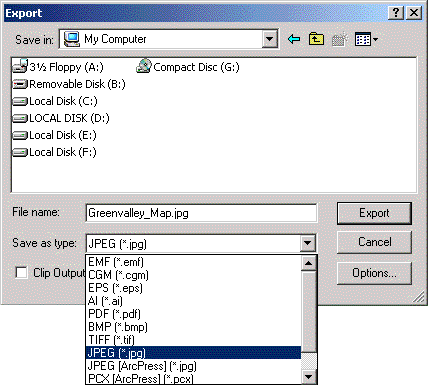Choose EMF (*.emf) from type list
The image size is (428, 385).
(193, 262)
